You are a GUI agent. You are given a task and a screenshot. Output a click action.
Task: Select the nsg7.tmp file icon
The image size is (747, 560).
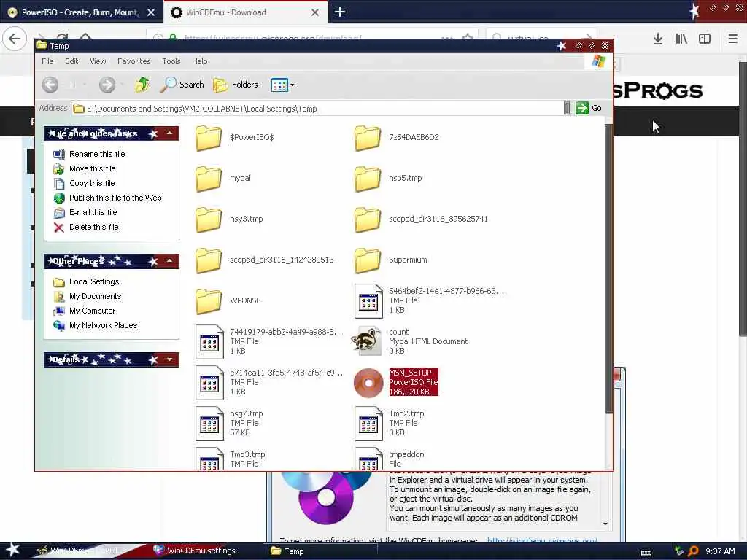(209, 424)
